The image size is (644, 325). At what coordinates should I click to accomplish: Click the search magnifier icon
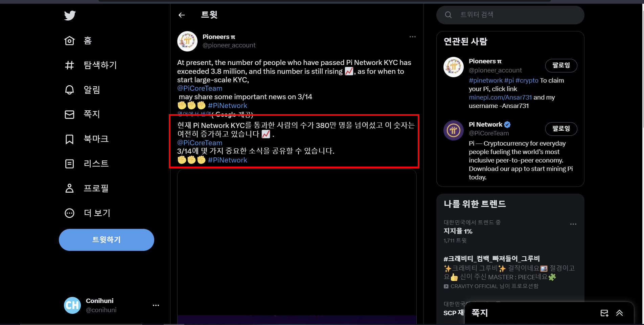point(448,15)
